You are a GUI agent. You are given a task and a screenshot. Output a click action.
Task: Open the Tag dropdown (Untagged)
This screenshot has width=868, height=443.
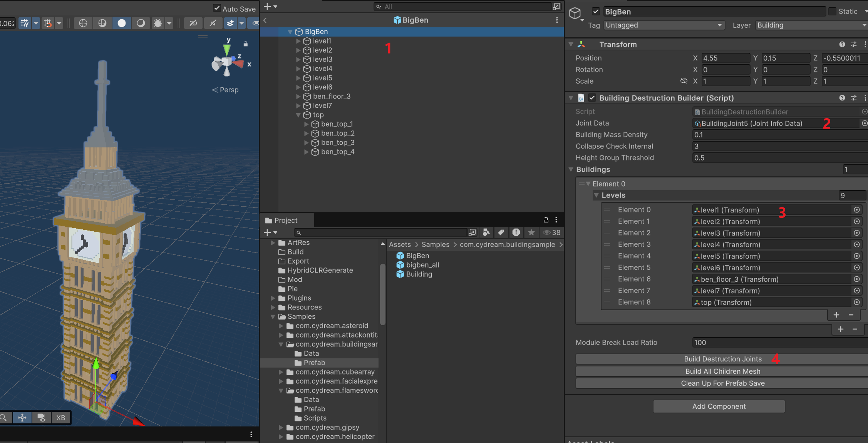(664, 25)
